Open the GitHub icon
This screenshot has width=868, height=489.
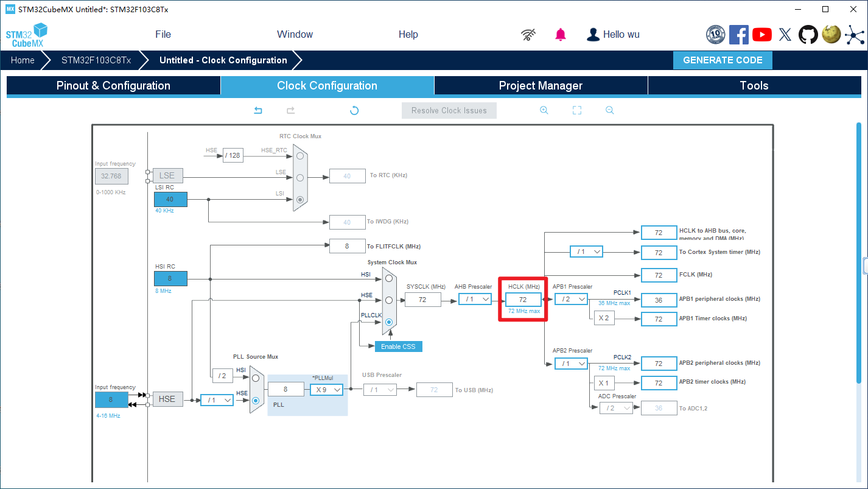[x=808, y=35]
